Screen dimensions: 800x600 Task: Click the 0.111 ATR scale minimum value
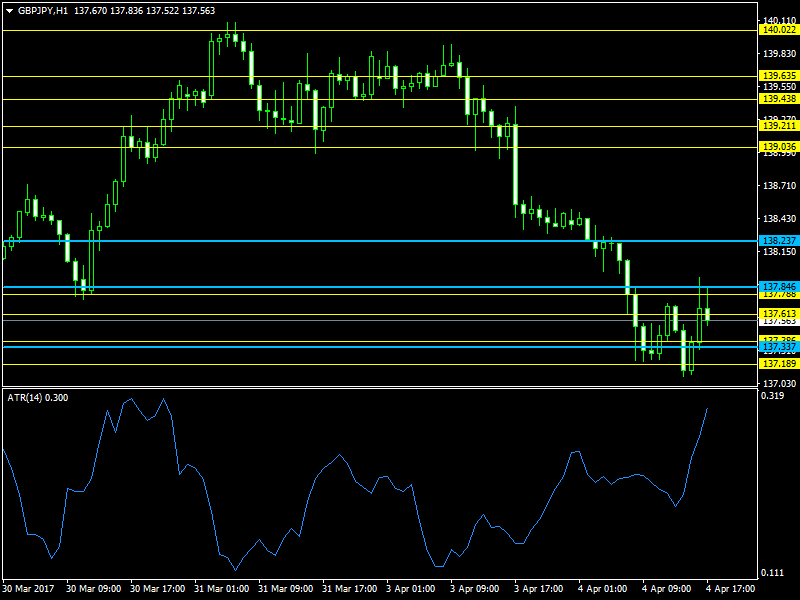click(x=772, y=573)
